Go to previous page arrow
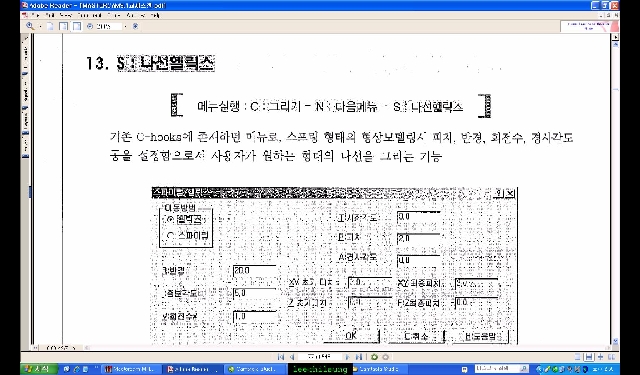 click(x=292, y=357)
